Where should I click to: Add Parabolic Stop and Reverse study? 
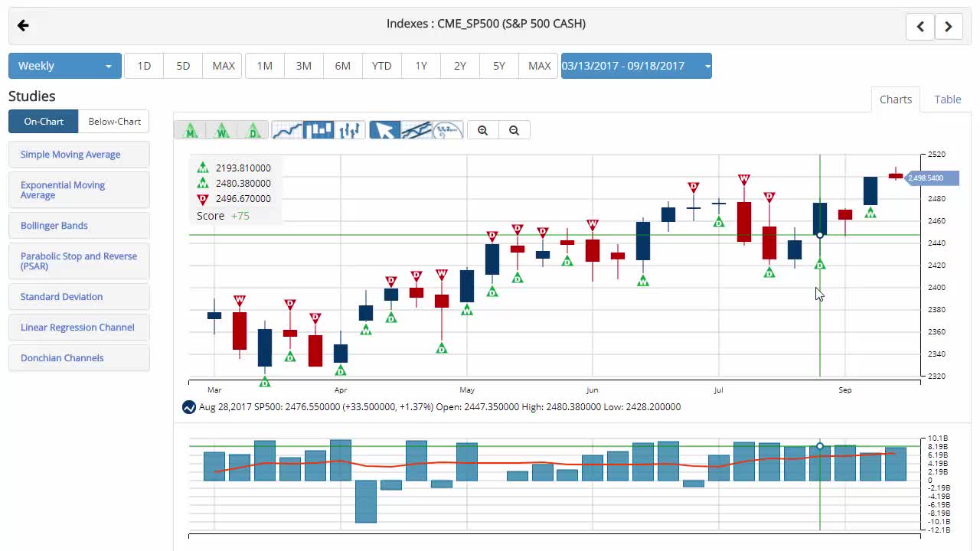point(79,261)
